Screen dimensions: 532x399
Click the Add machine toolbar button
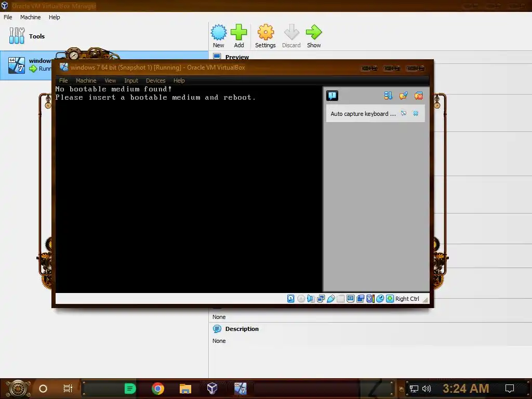click(239, 36)
